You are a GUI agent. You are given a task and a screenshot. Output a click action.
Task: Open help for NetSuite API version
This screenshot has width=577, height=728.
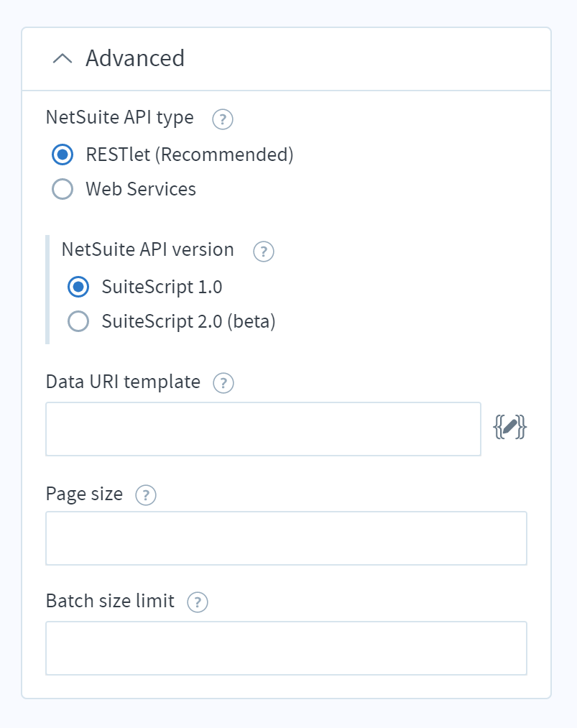(x=263, y=252)
